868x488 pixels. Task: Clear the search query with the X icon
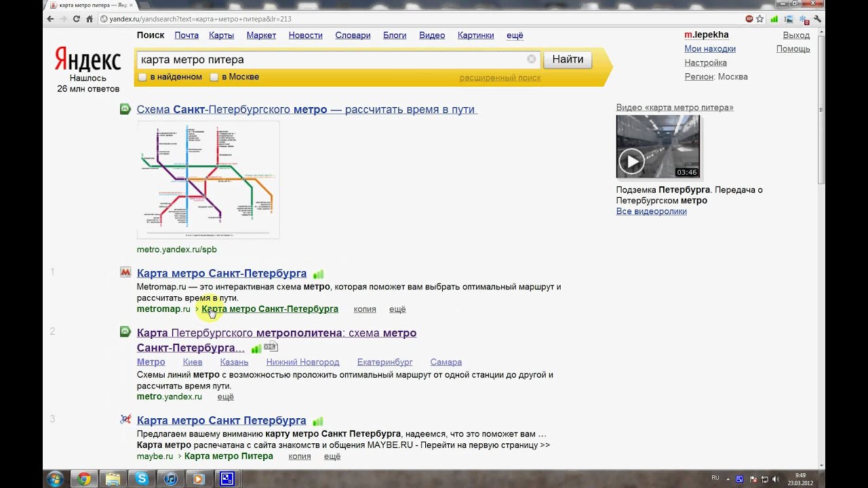tap(532, 60)
